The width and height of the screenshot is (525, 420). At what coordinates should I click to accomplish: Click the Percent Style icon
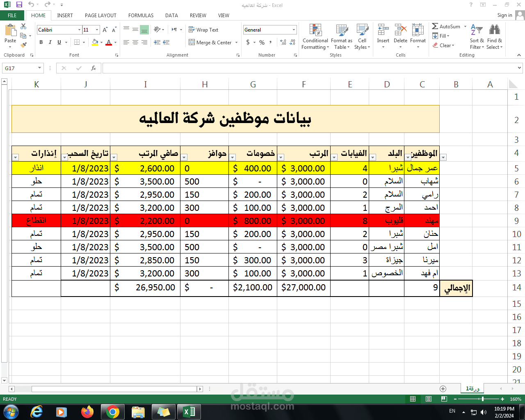pos(262,42)
